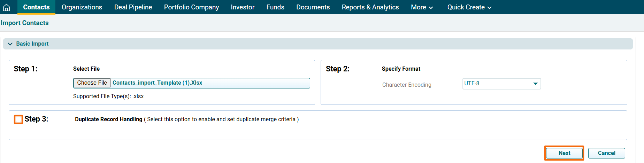Image resolution: width=644 pixels, height=163 pixels.
Task: Click the Basic Import section header
Action: click(x=32, y=44)
